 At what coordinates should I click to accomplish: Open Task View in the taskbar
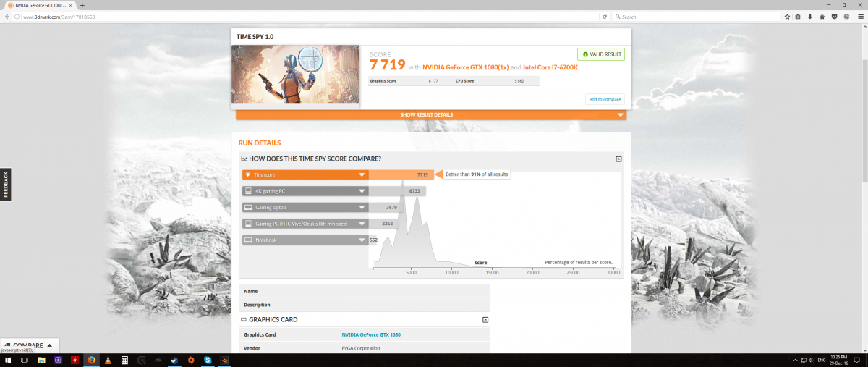[25, 360]
